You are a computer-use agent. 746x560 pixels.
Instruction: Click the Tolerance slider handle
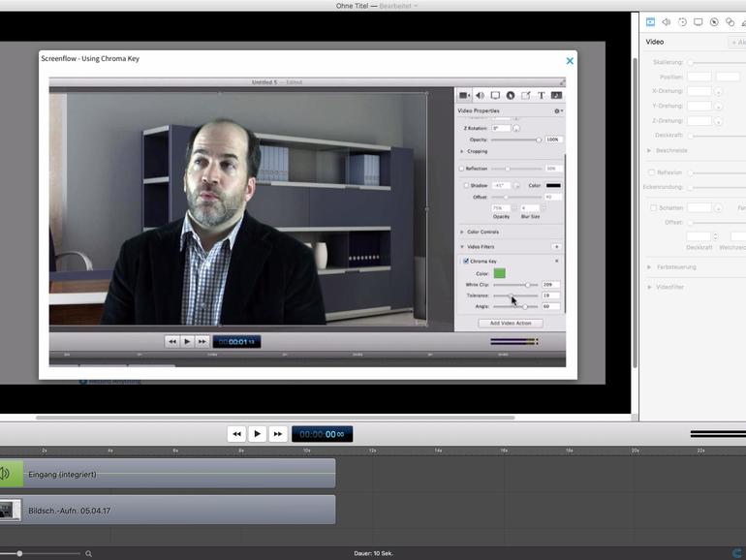pos(511,296)
